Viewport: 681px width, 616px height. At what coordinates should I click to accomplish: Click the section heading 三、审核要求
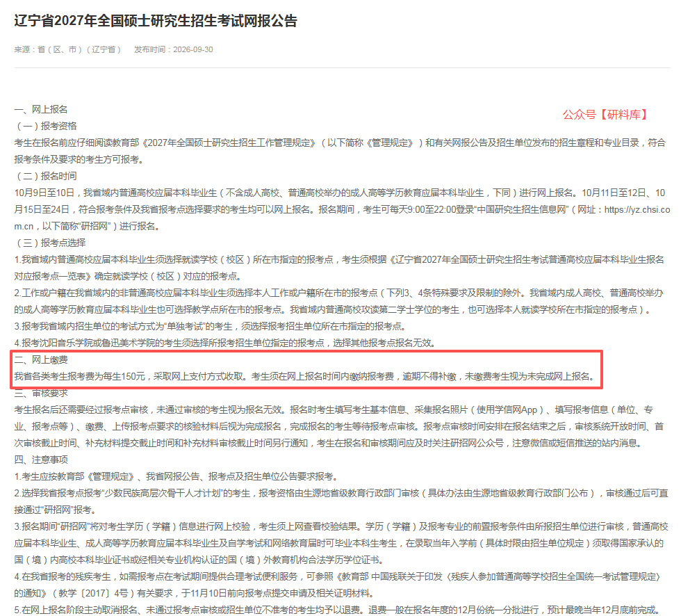coord(41,393)
